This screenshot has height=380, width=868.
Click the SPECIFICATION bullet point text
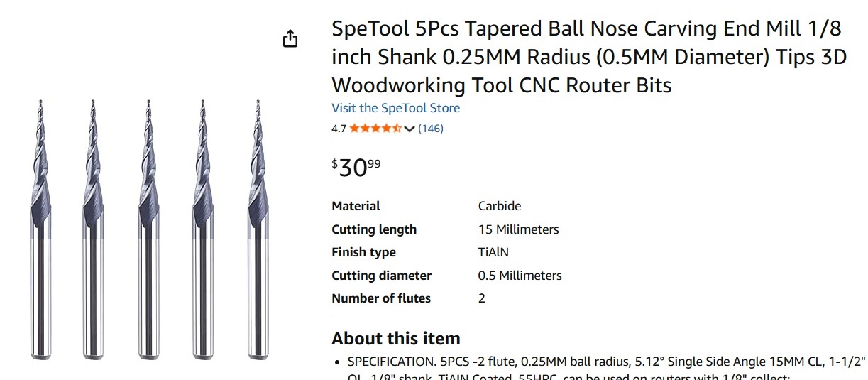(x=603, y=362)
